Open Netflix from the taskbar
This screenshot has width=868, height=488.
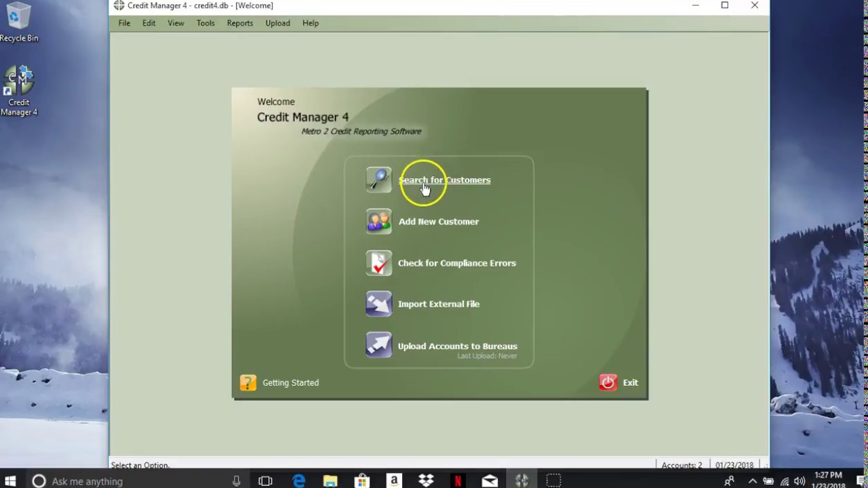[x=458, y=481]
